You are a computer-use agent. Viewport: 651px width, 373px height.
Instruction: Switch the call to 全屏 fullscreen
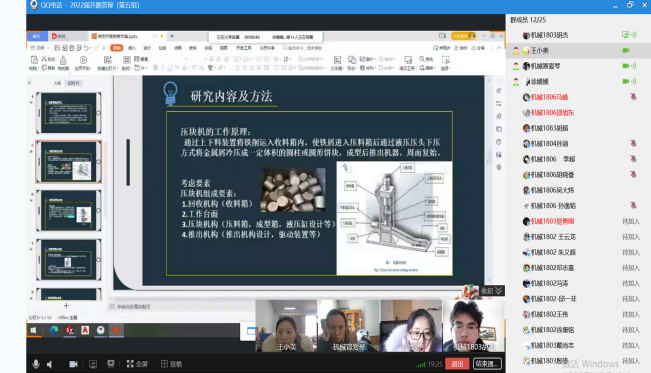tap(137, 364)
